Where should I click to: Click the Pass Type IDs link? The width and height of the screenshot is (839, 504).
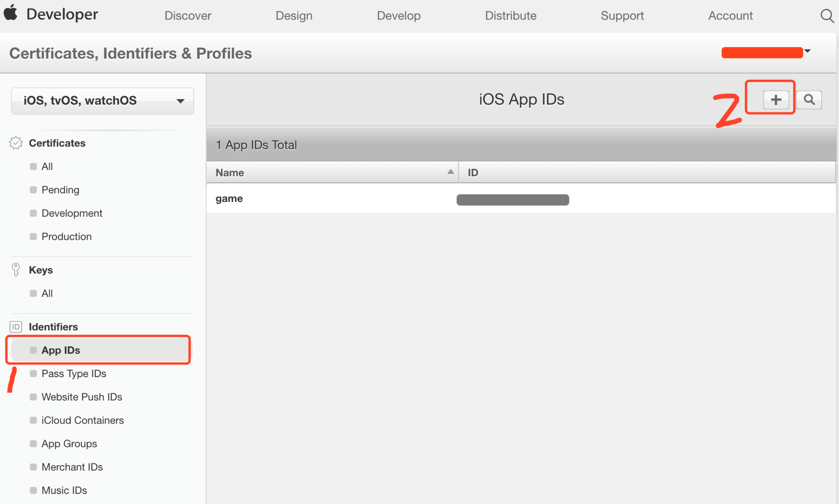tap(74, 373)
